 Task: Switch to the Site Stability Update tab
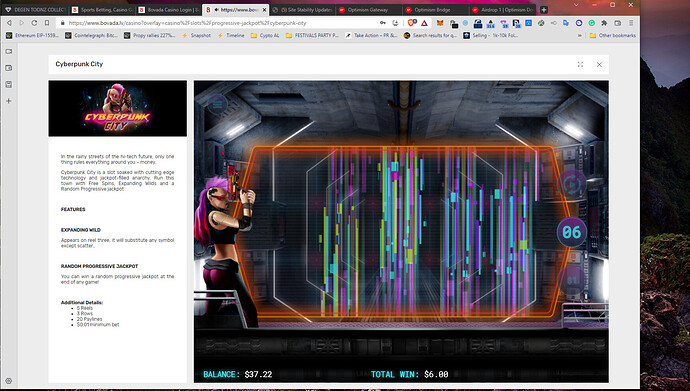(x=302, y=10)
